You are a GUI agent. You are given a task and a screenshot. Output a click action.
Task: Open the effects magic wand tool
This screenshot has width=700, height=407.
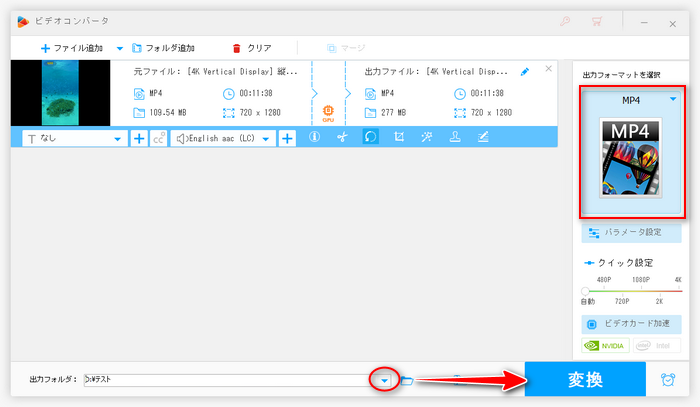click(x=427, y=137)
